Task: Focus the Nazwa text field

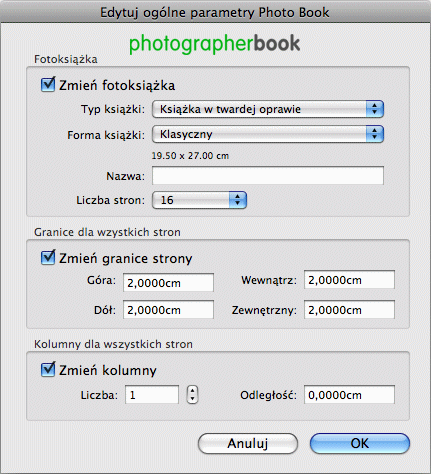Action: pos(268,175)
